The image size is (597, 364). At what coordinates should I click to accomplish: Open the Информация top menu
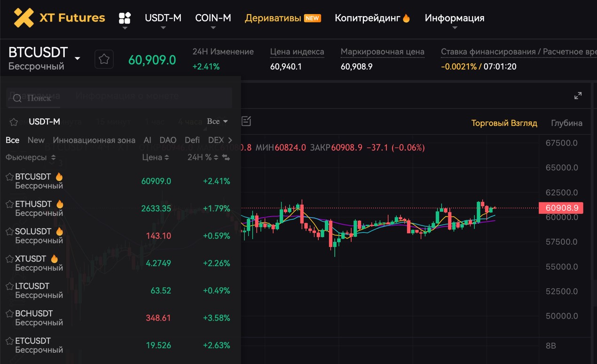click(x=455, y=18)
